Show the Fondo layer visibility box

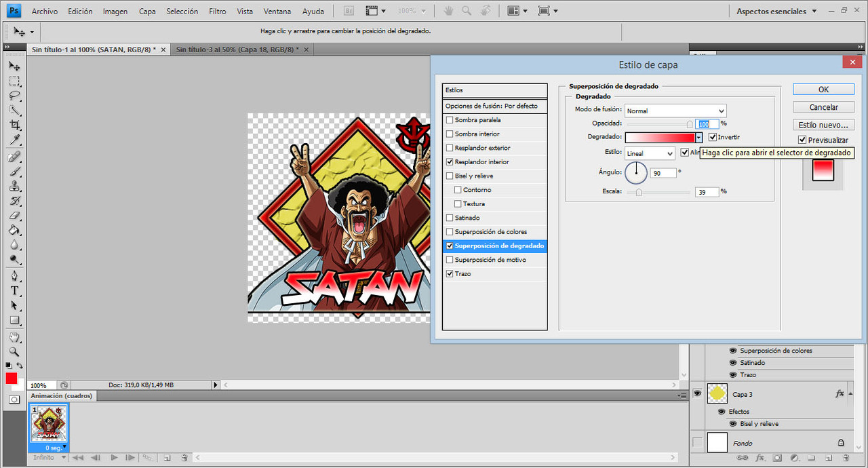pyautogui.click(x=697, y=443)
